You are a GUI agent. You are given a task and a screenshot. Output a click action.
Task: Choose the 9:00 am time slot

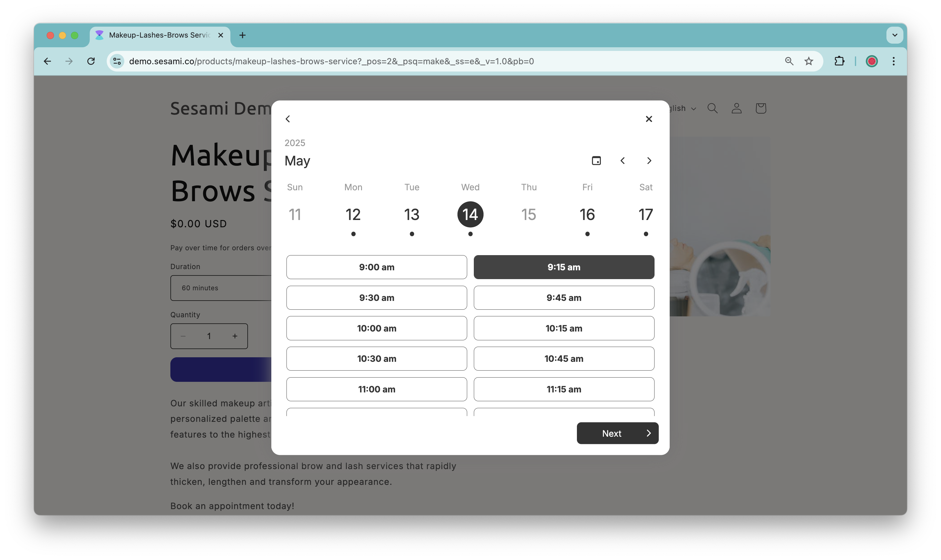click(x=376, y=267)
